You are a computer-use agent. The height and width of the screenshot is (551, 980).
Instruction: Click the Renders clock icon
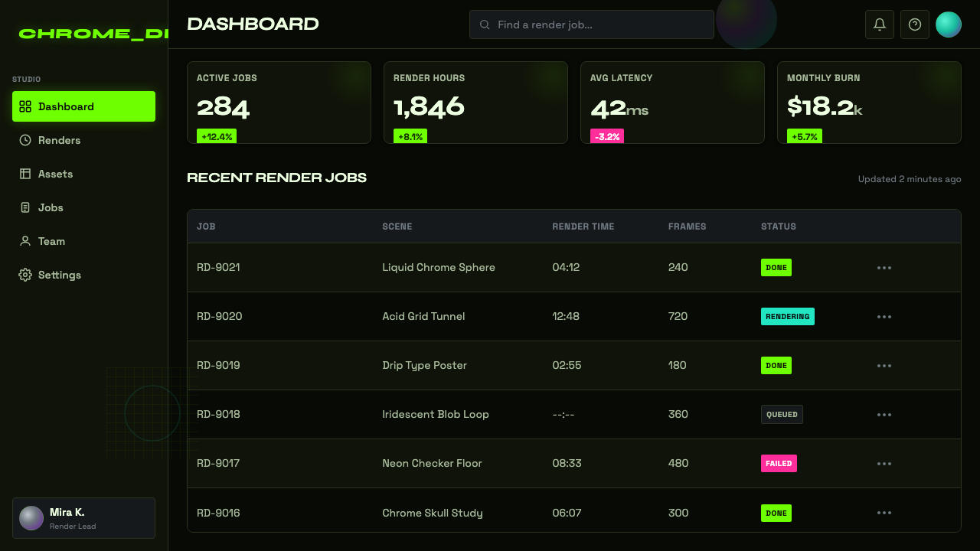coord(25,140)
